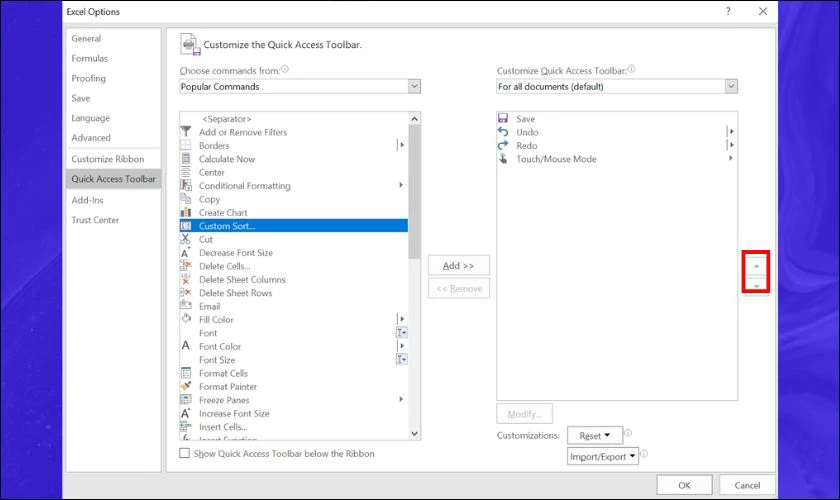
Task: Click the Copy command icon
Action: coord(186,199)
